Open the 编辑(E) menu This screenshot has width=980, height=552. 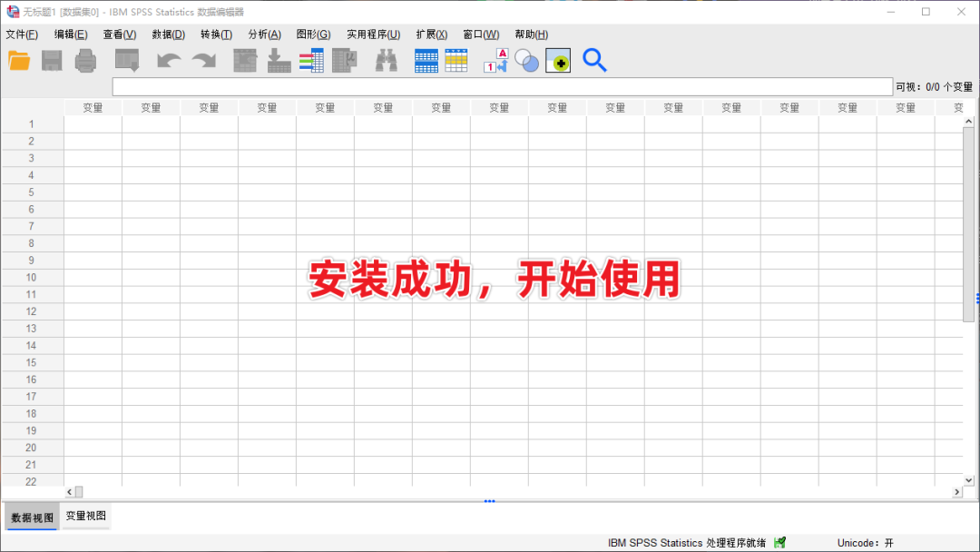71,34
